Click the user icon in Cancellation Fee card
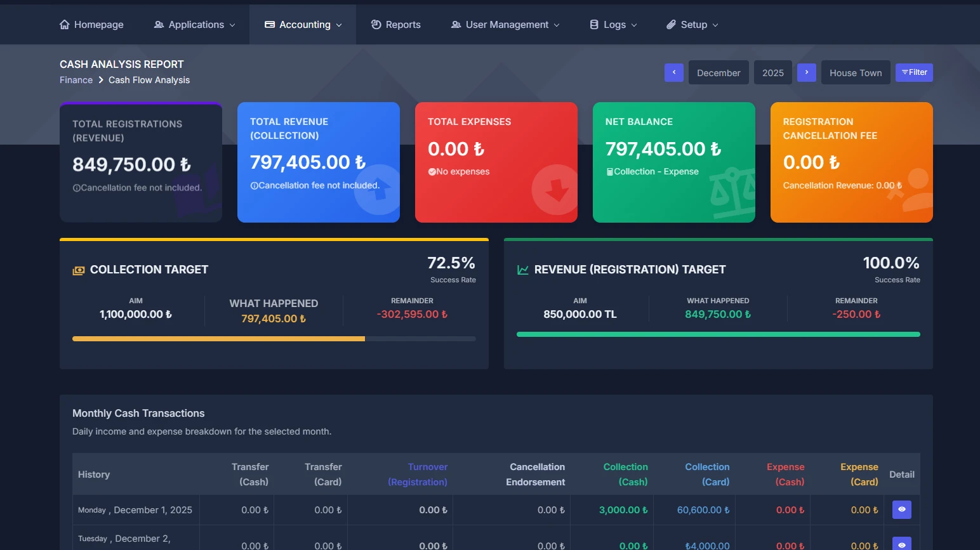Screen dimensions: 980x550 coord(914,189)
